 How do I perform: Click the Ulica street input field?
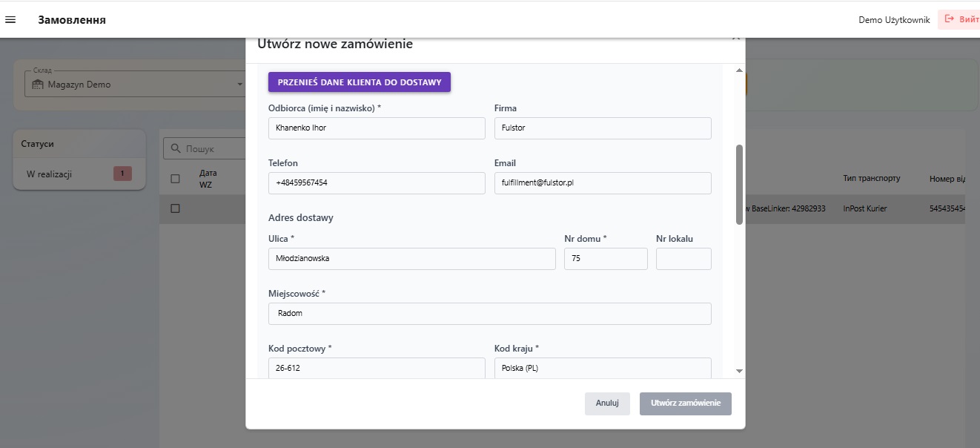click(412, 259)
